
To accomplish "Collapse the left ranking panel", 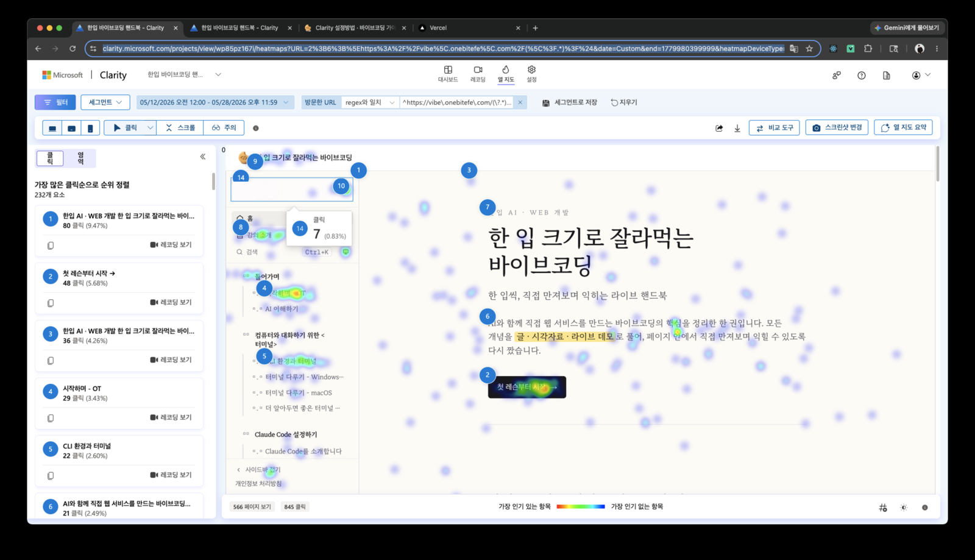I will point(203,157).
